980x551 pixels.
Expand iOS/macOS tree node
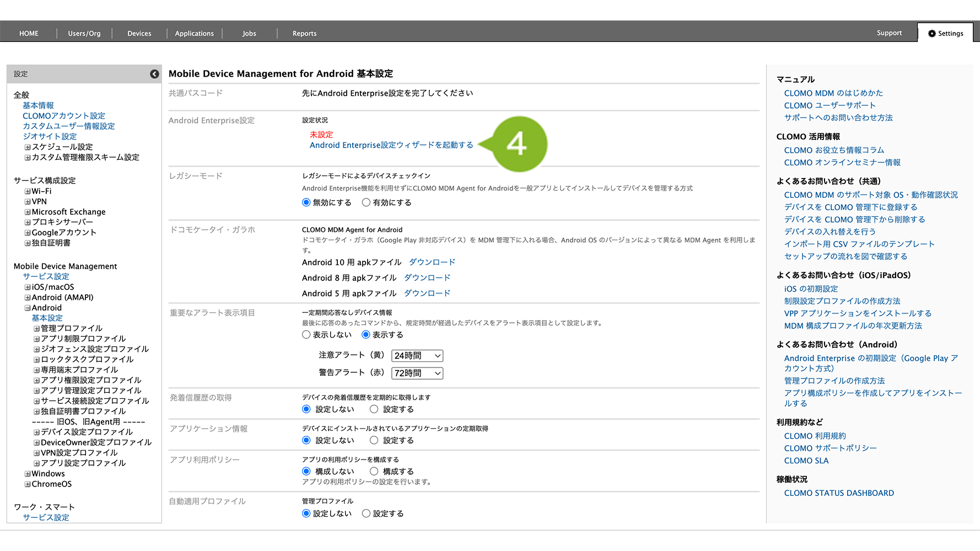point(28,287)
